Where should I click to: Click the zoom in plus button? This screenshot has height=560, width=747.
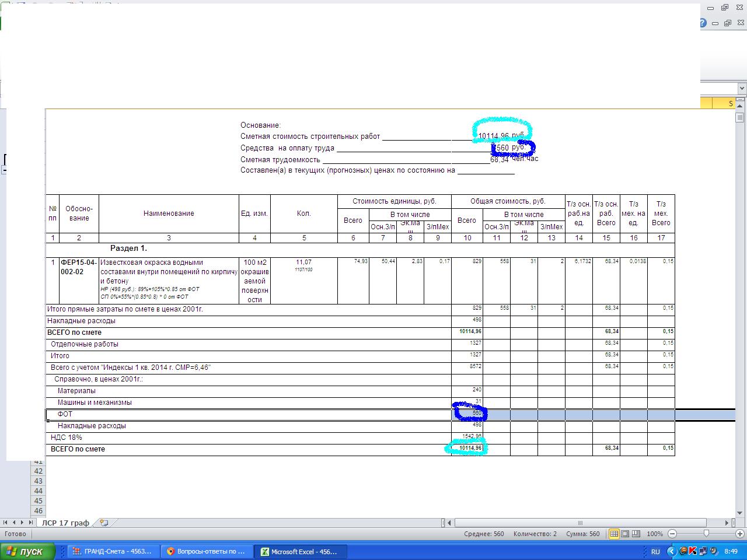[x=741, y=534]
